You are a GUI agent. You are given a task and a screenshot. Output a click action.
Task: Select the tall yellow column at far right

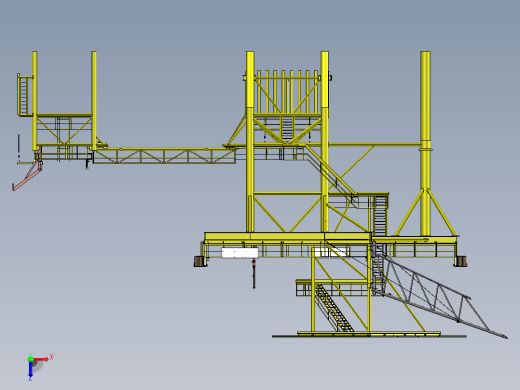pyautogui.click(x=425, y=143)
